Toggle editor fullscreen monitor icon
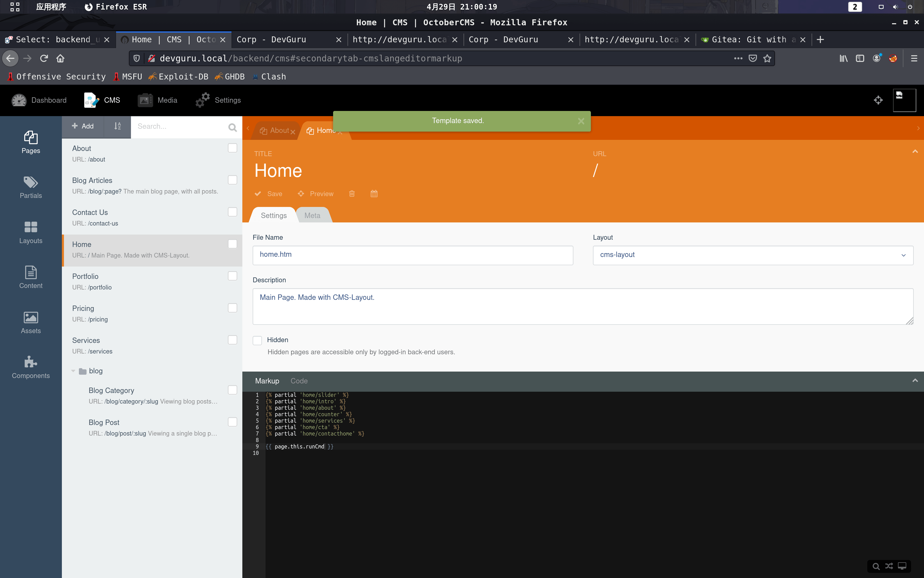The image size is (924, 578). 902,566
